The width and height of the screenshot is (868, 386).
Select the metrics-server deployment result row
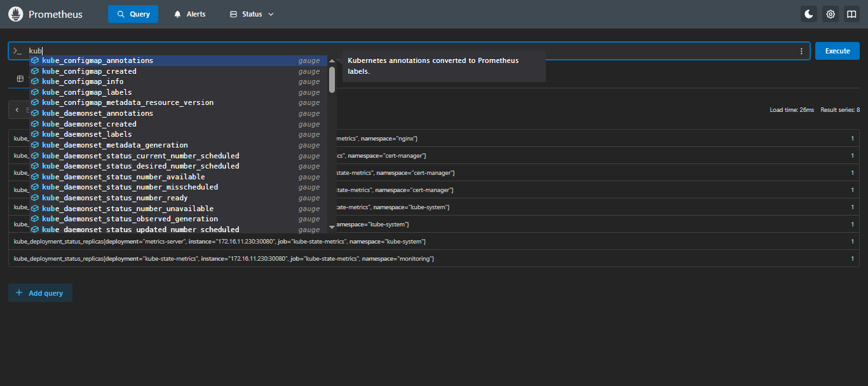coord(219,242)
